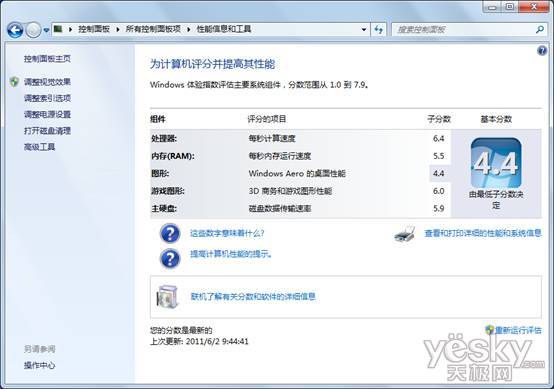Click the 主硬盘 row label
The height and width of the screenshot is (389, 554).
[x=164, y=208]
